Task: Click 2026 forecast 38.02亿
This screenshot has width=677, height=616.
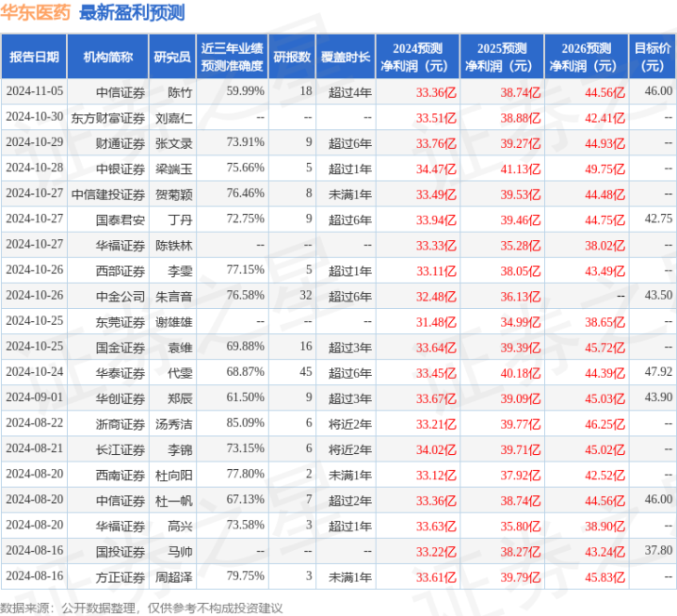Action: [x=604, y=245]
